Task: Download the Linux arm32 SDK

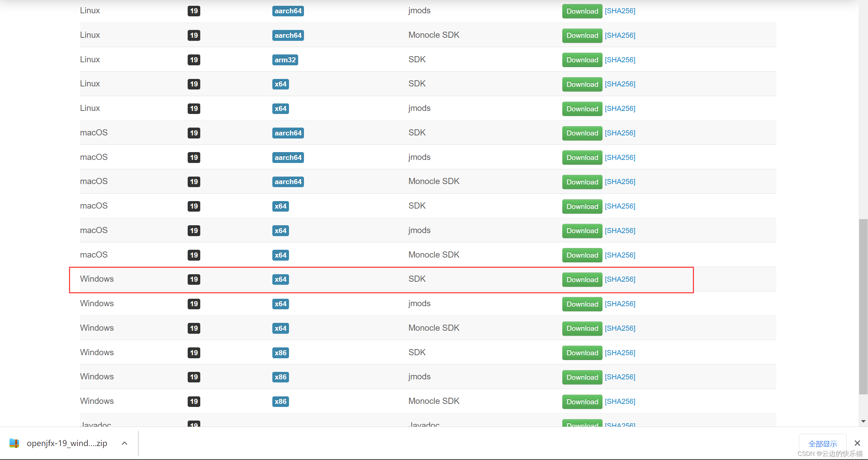Action: point(582,60)
